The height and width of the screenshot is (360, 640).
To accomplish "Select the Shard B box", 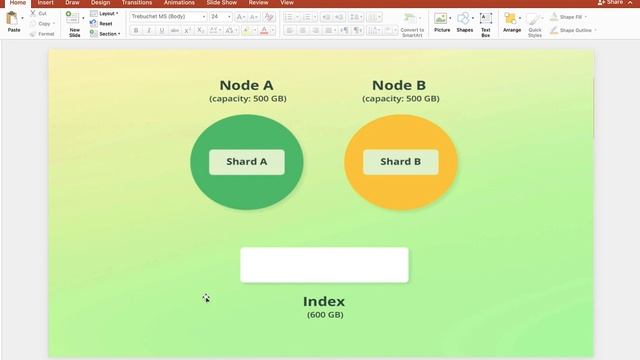I will point(400,162).
